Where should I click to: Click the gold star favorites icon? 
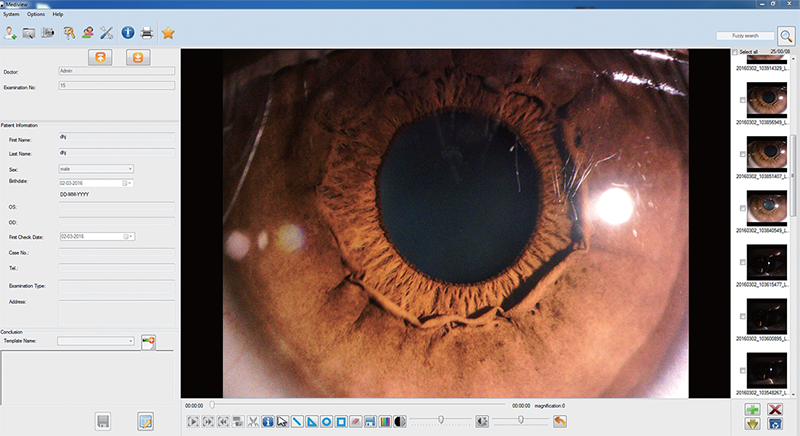169,34
